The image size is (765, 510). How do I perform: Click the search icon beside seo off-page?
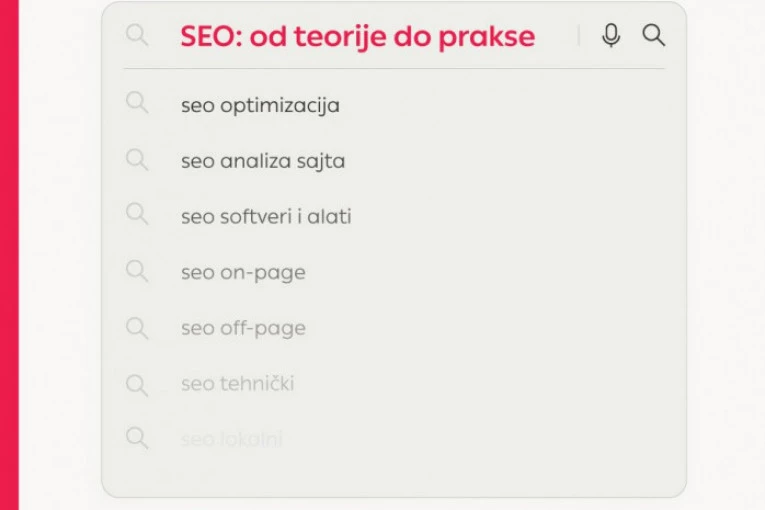coord(137,327)
